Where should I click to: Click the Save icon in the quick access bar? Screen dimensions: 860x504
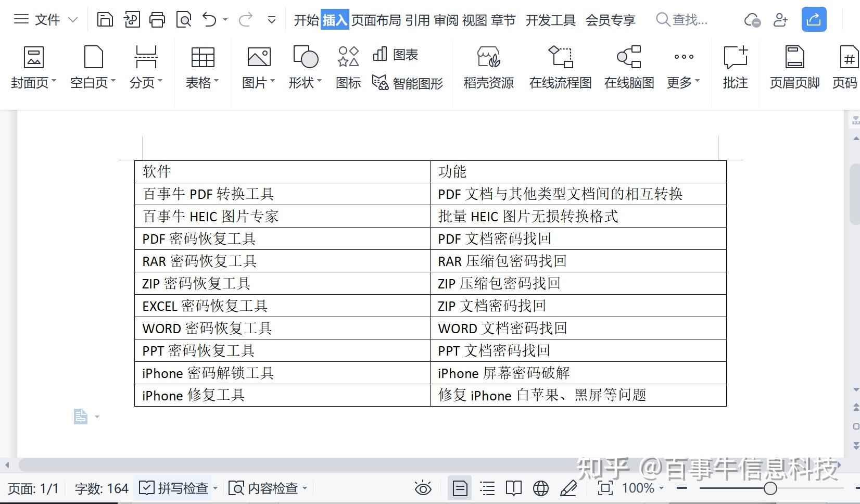point(105,20)
